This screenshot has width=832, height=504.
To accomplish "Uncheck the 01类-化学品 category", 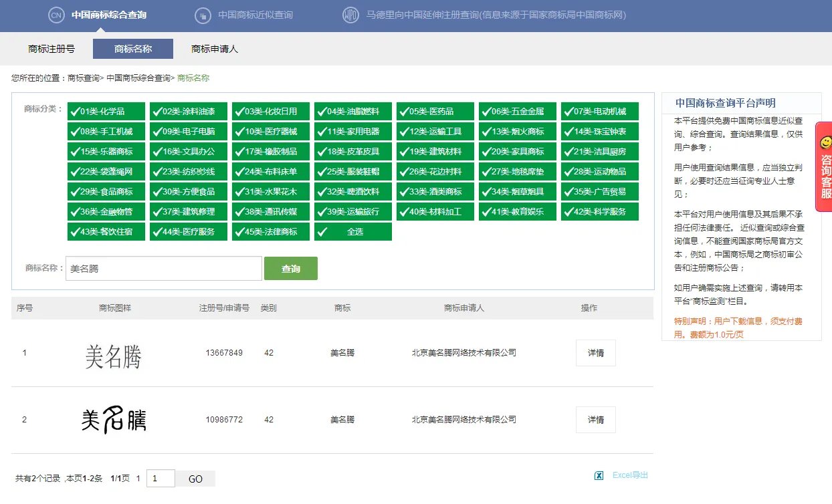I will coord(106,110).
